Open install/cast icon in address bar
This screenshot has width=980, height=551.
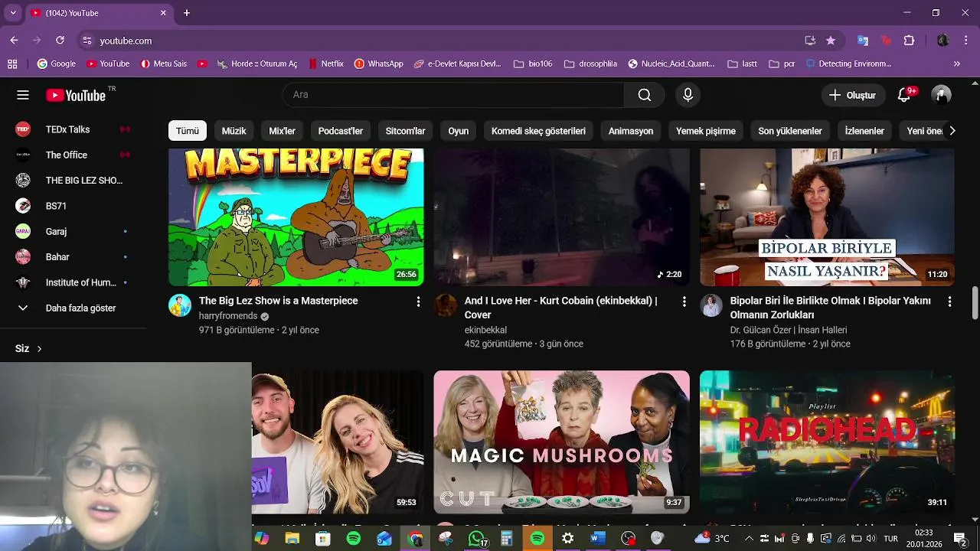(810, 41)
